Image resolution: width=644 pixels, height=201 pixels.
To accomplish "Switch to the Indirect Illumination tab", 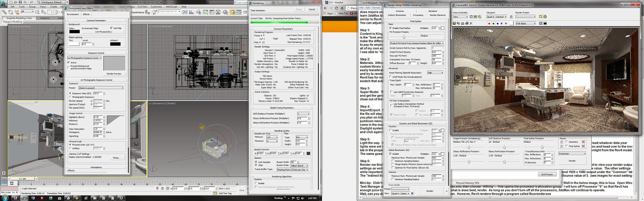I will 397,15.
